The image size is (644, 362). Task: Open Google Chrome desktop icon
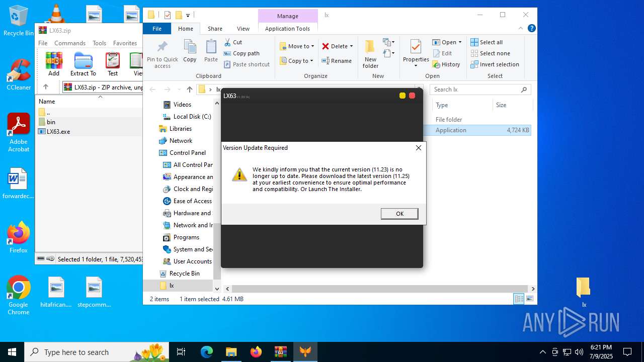(19, 296)
